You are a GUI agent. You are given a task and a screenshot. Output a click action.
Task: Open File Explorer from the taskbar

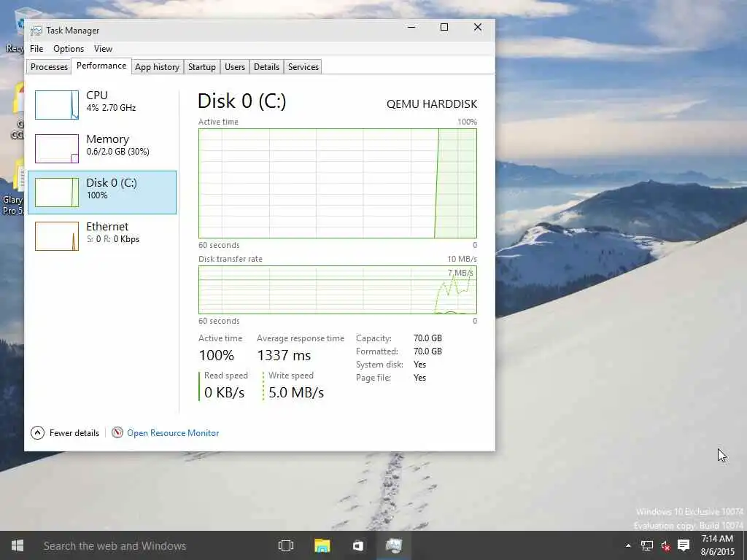point(322,545)
